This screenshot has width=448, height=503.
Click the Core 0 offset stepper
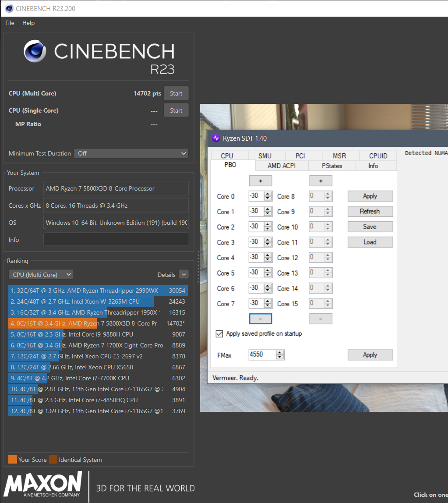click(x=261, y=196)
